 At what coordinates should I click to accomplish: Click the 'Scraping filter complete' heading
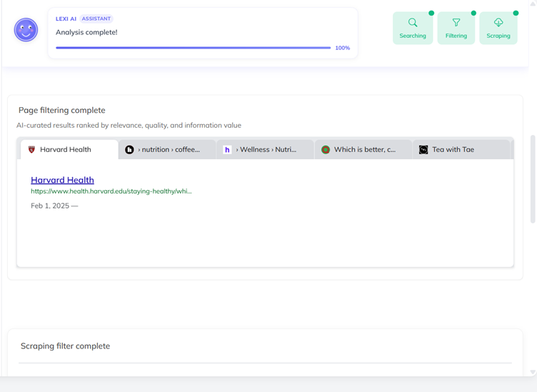click(x=66, y=346)
